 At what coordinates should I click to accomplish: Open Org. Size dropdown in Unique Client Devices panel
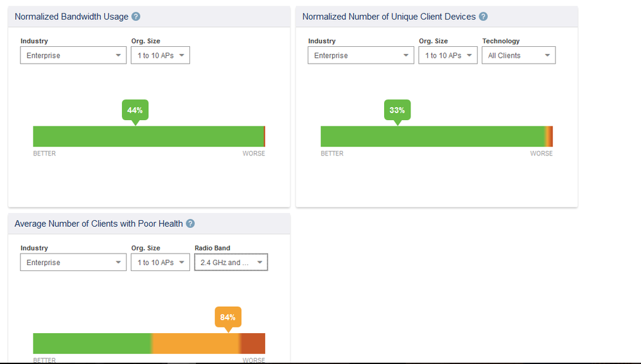[x=448, y=55]
